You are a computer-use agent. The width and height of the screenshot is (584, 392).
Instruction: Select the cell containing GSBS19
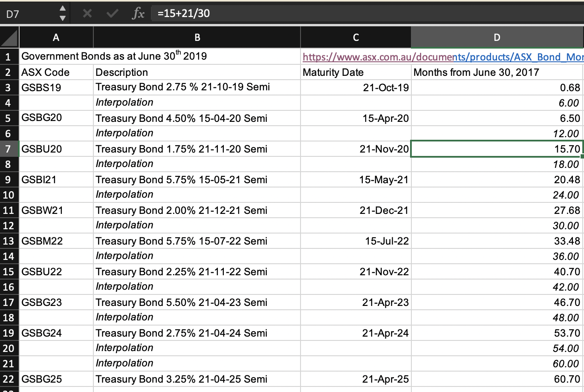tap(56, 87)
